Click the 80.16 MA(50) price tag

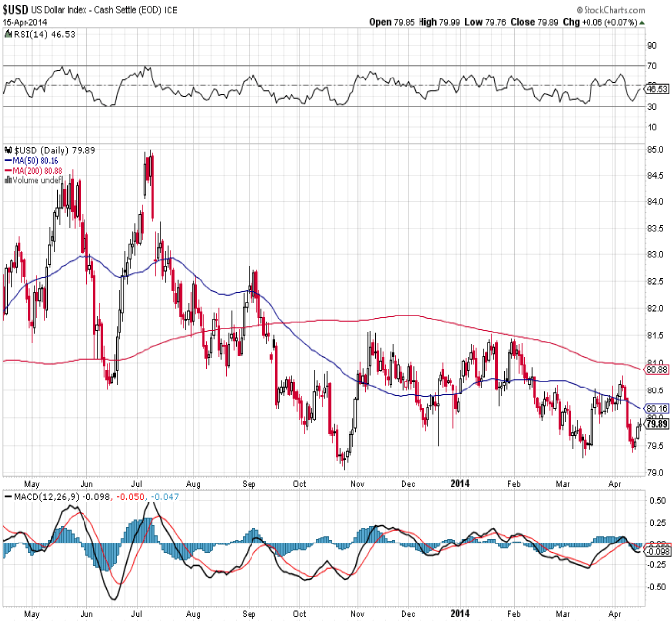click(x=655, y=407)
